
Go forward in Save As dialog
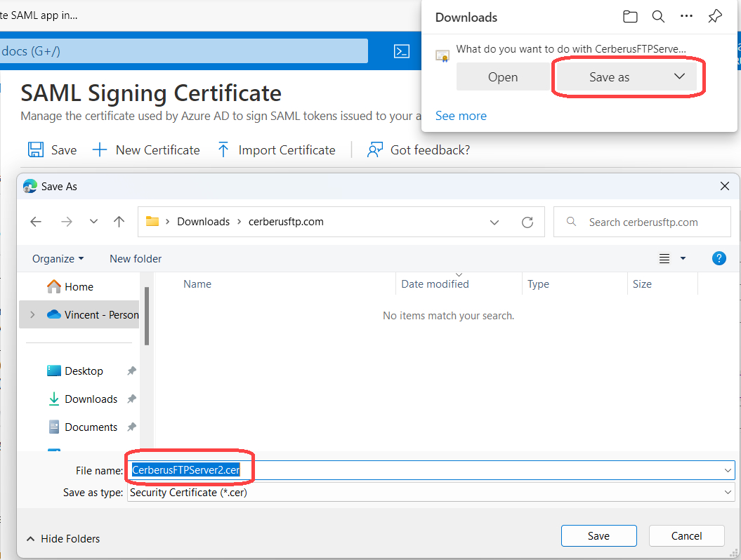point(67,222)
